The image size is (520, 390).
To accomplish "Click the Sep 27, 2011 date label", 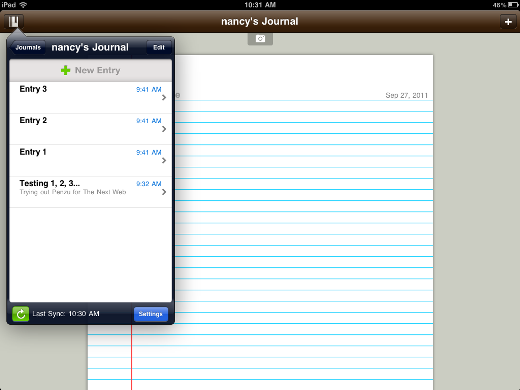I will [406, 95].
